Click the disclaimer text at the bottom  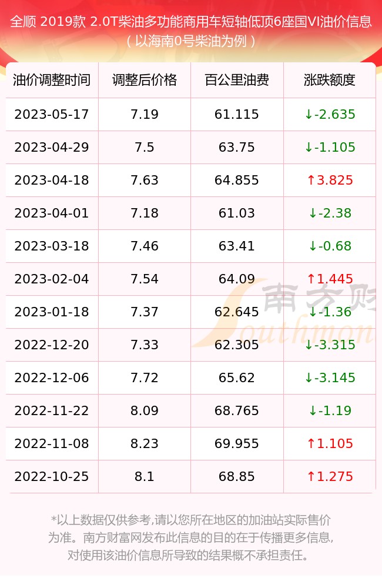click(190, 537)
